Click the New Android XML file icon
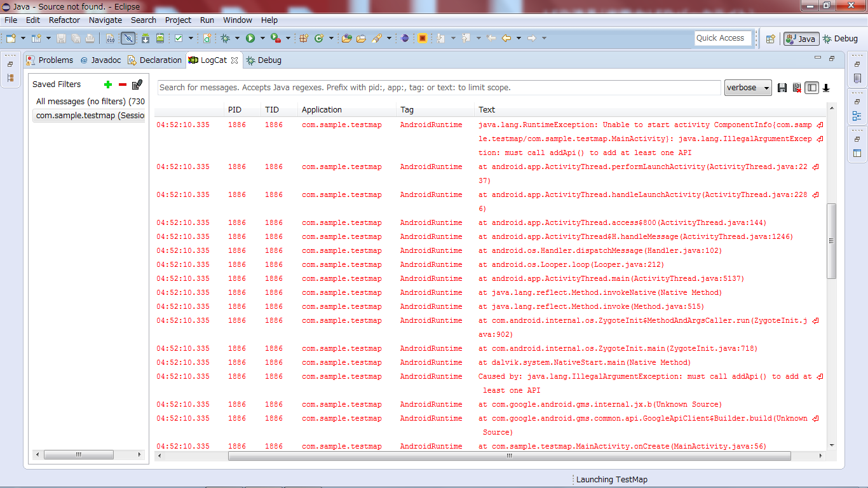Screen dimensions: 868x488 [207, 38]
